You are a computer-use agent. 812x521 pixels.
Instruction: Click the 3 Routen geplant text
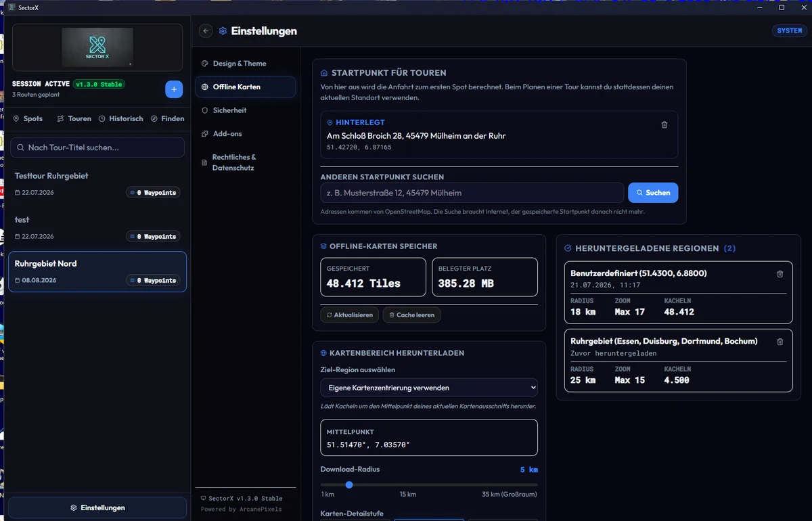pos(36,95)
